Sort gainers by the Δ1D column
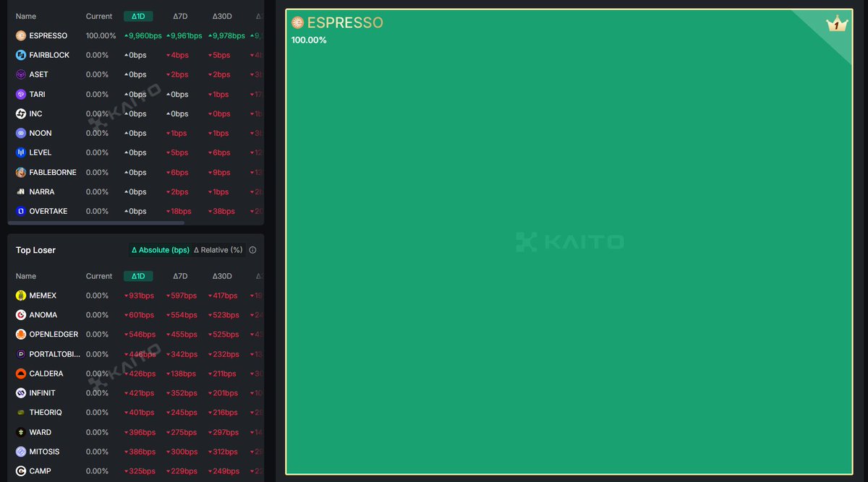 pyautogui.click(x=138, y=16)
